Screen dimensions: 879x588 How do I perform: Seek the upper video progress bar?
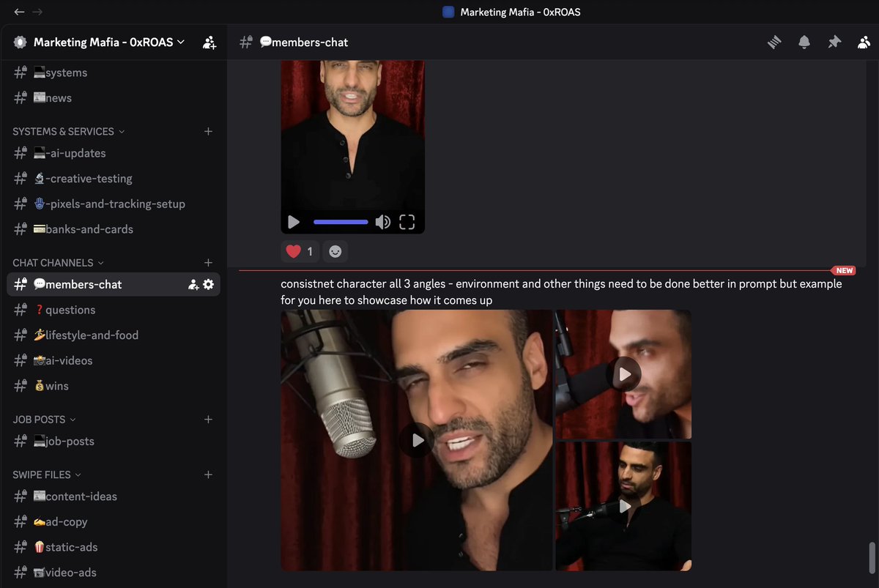point(341,222)
